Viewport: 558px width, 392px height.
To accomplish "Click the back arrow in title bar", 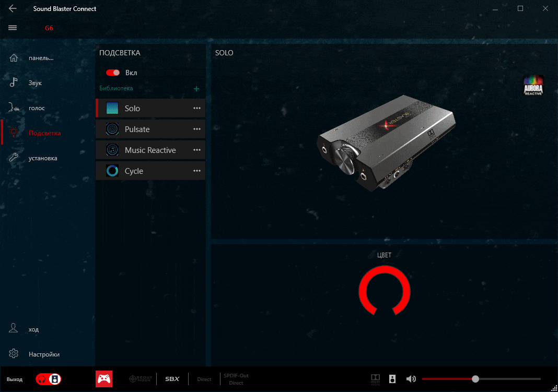I will 13,9.
